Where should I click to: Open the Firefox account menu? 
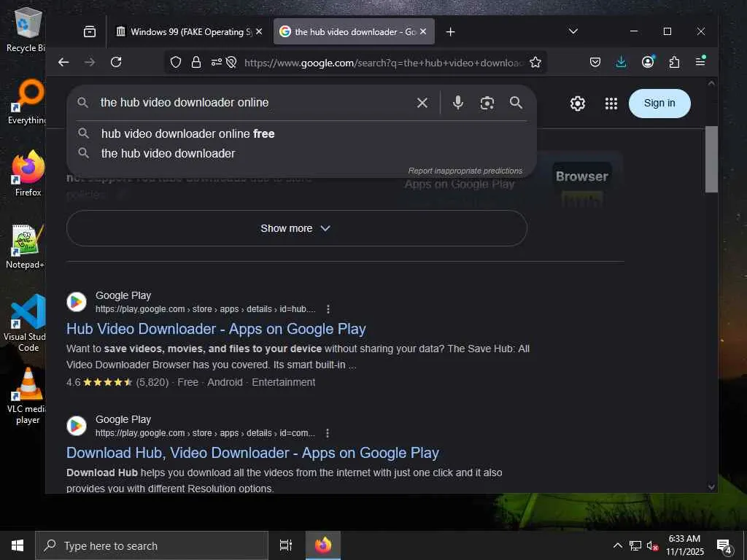[x=648, y=63]
